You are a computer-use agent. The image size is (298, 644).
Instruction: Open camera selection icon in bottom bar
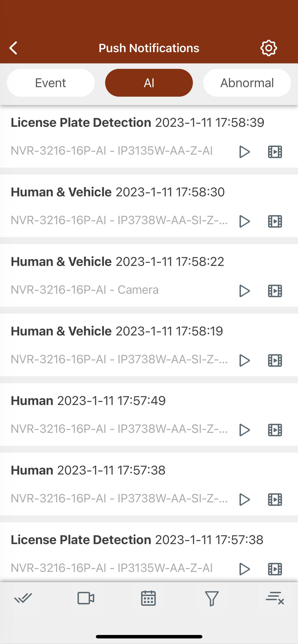(86, 598)
